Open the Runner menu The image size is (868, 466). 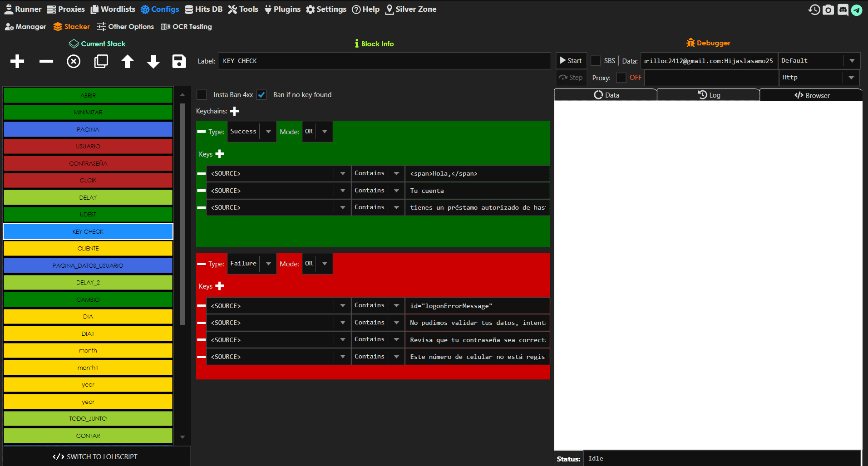[23, 9]
